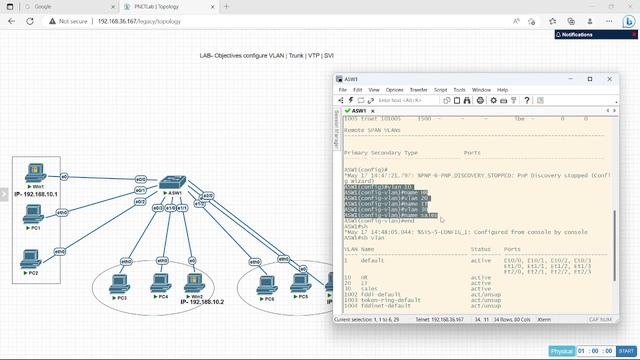Select the PC1 computer node

tap(33, 214)
